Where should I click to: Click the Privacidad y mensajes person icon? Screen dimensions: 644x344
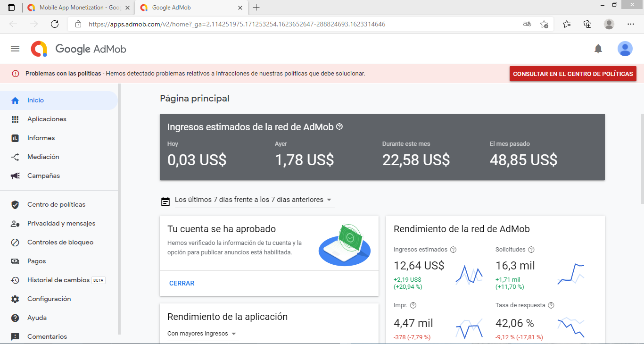pos(15,224)
